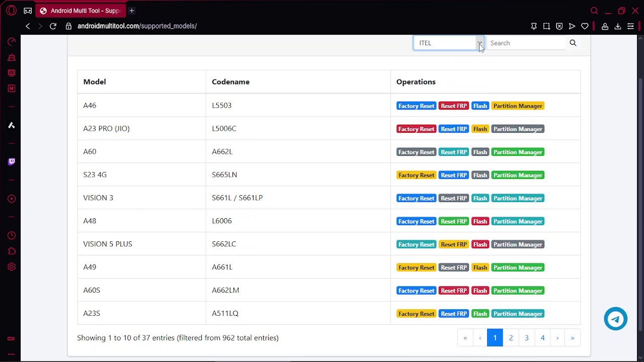The height and width of the screenshot is (362, 644).
Task: Select current page 1 in pagination
Action: click(495, 338)
